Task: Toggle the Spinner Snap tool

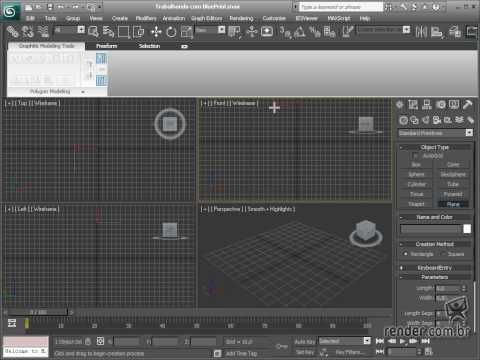Action: click(x=329, y=32)
